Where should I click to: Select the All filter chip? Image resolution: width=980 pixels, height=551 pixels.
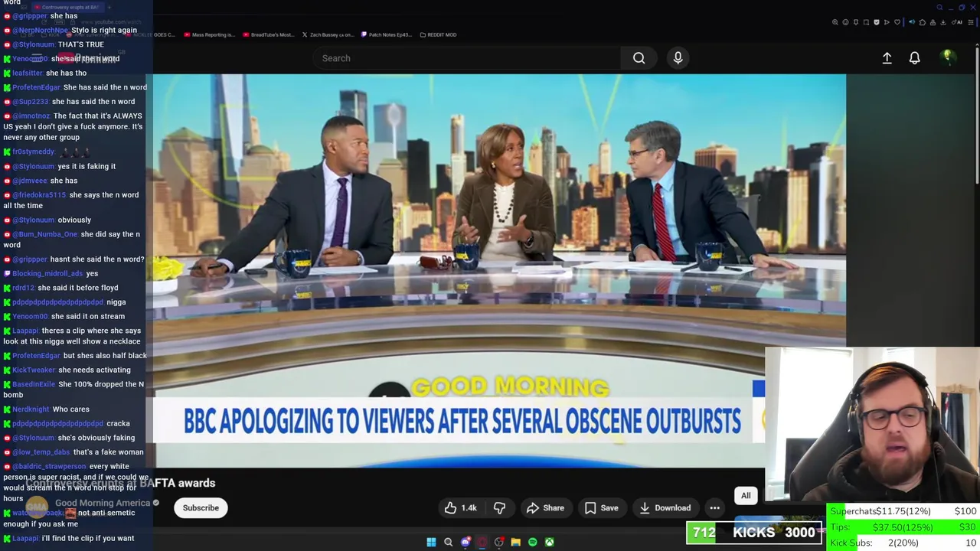(x=746, y=496)
